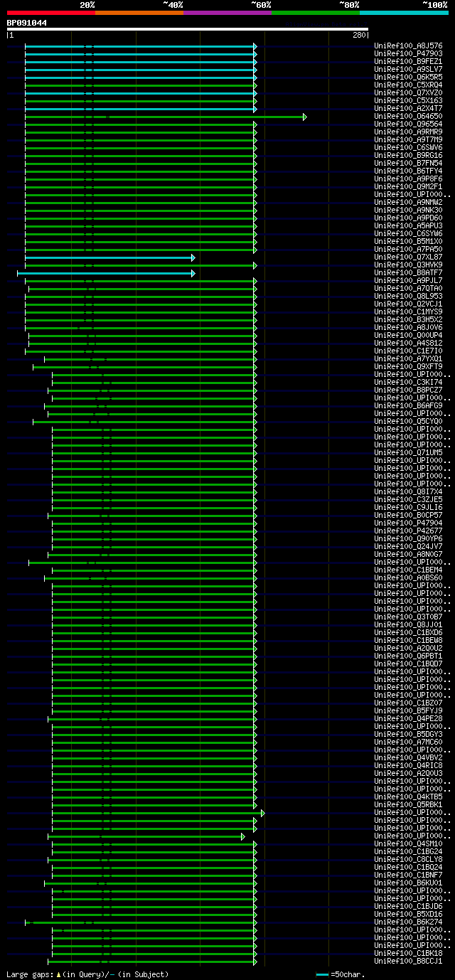The image size is (455, 980).
Task: Select hit UniRef100_A8J576
Action: pos(408,46)
